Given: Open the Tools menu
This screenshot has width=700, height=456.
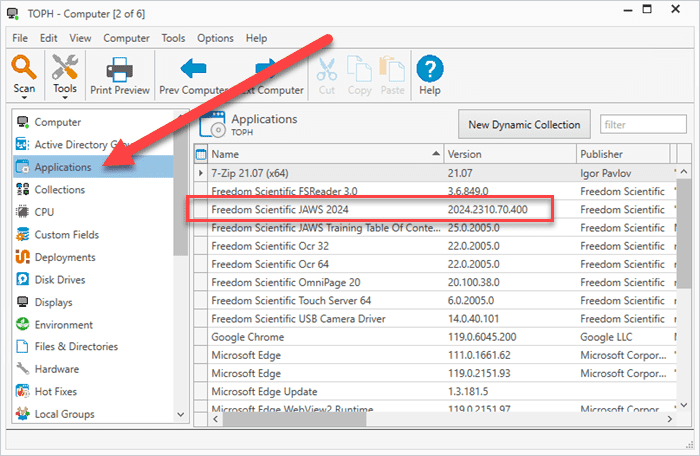Looking at the screenshot, I should (x=173, y=38).
